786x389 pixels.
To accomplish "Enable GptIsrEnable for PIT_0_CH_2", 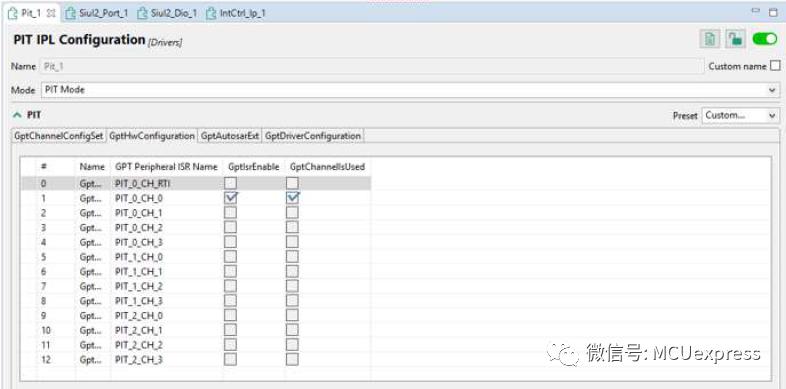I will coord(231,228).
